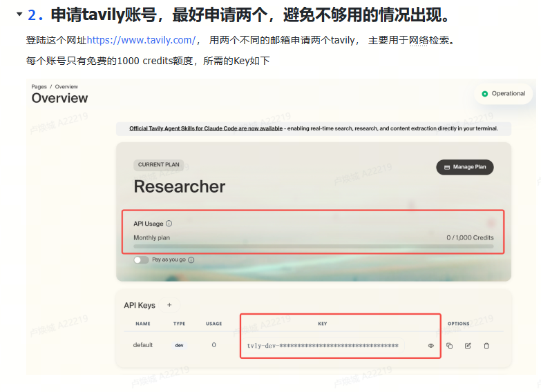This screenshot has width=541, height=392.
Task: Click the CURRENT PLAN label
Action: (x=159, y=165)
